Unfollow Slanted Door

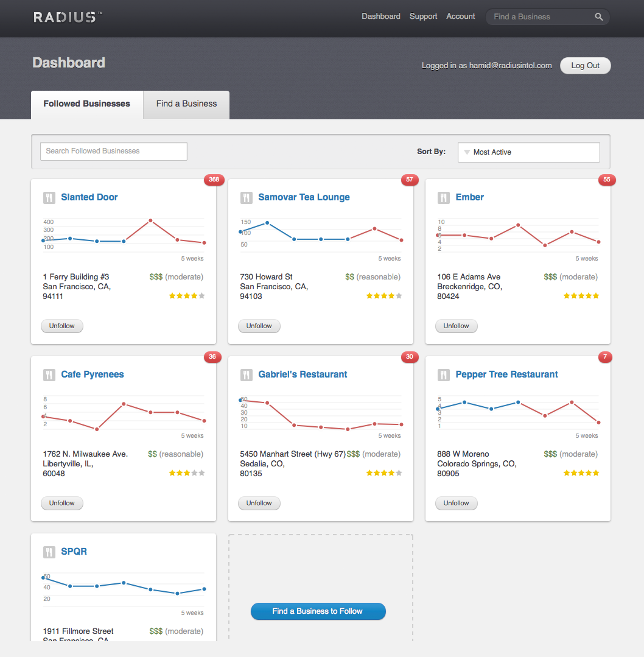tap(62, 326)
